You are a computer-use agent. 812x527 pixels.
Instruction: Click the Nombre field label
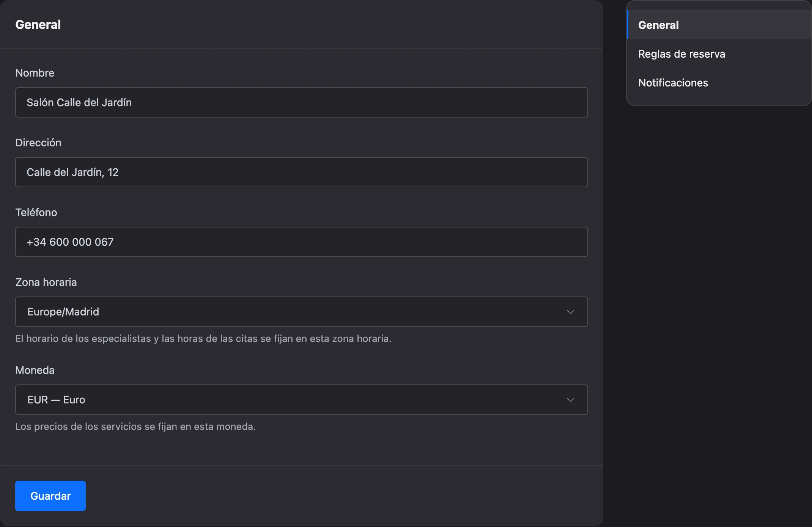tap(35, 73)
